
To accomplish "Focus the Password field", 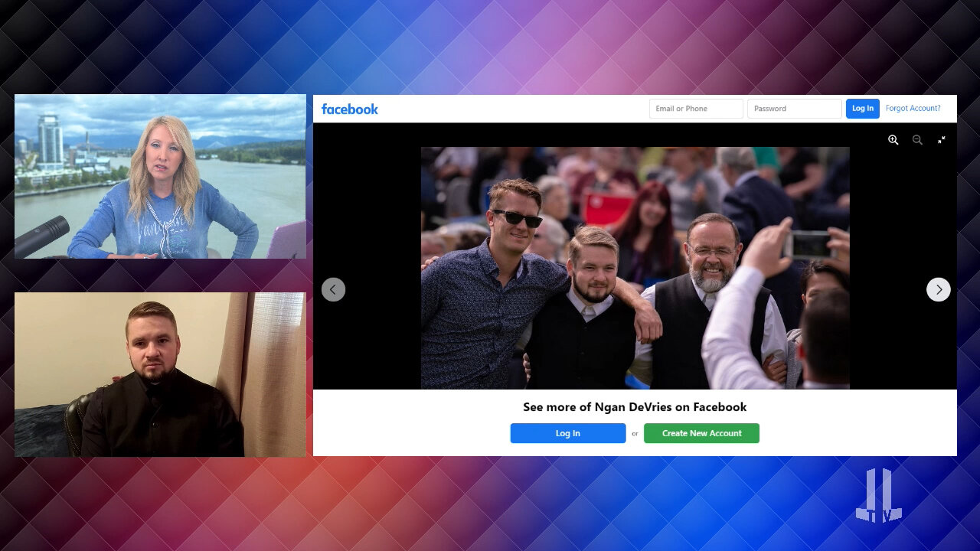I will tap(794, 109).
